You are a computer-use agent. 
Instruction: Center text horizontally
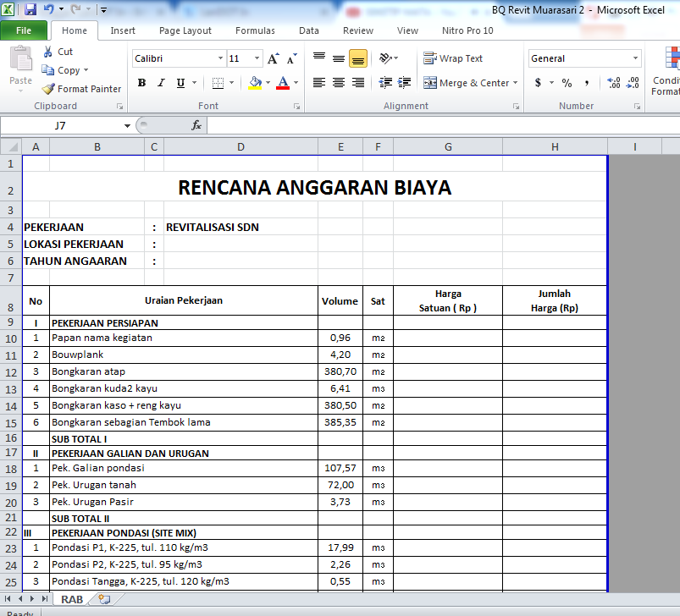(x=339, y=83)
